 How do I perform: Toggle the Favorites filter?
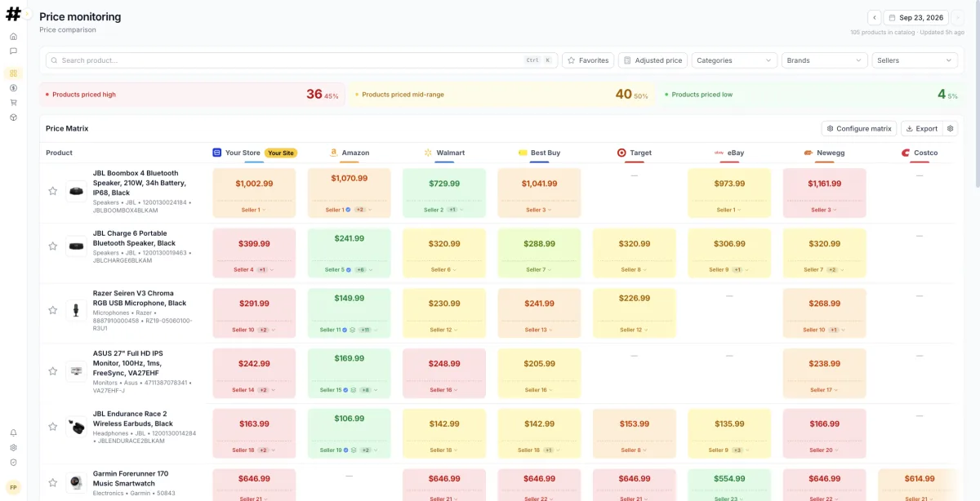click(x=588, y=60)
